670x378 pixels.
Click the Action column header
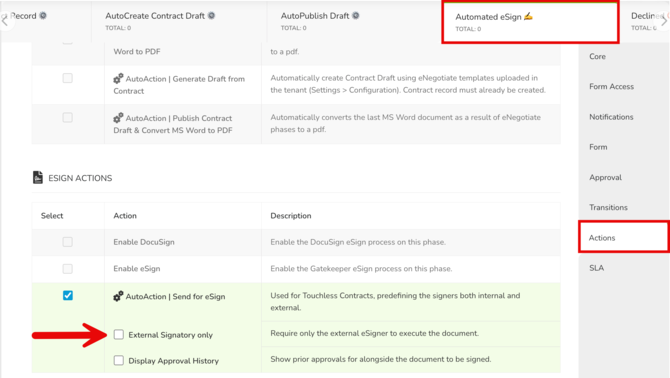coord(125,216)
